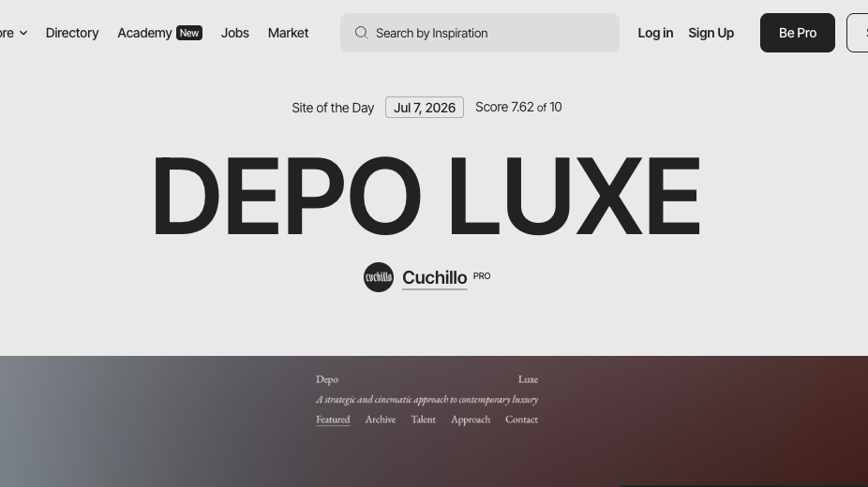The width and height of the screenshot is (868, 487).
Task: Visit the Market page
Action: pos(288,33)
